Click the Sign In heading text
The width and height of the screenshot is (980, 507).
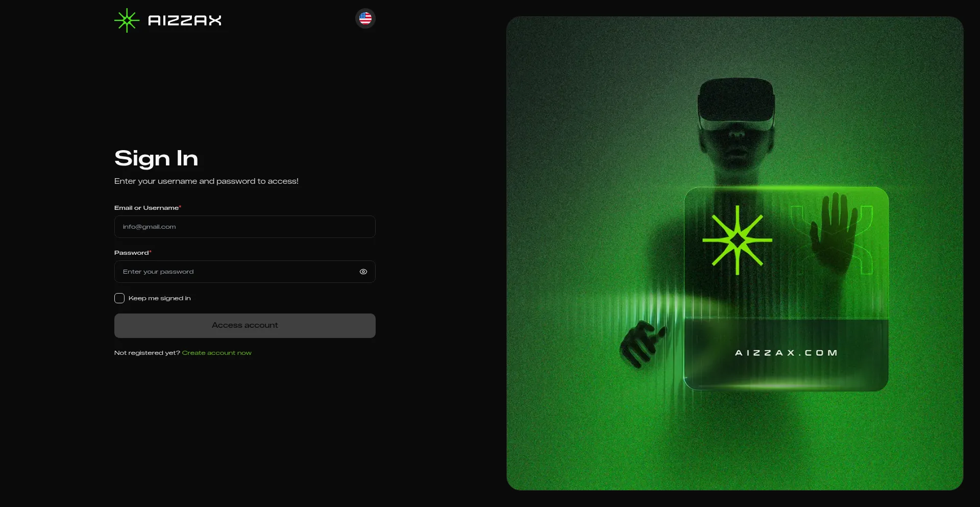[156, 159]
